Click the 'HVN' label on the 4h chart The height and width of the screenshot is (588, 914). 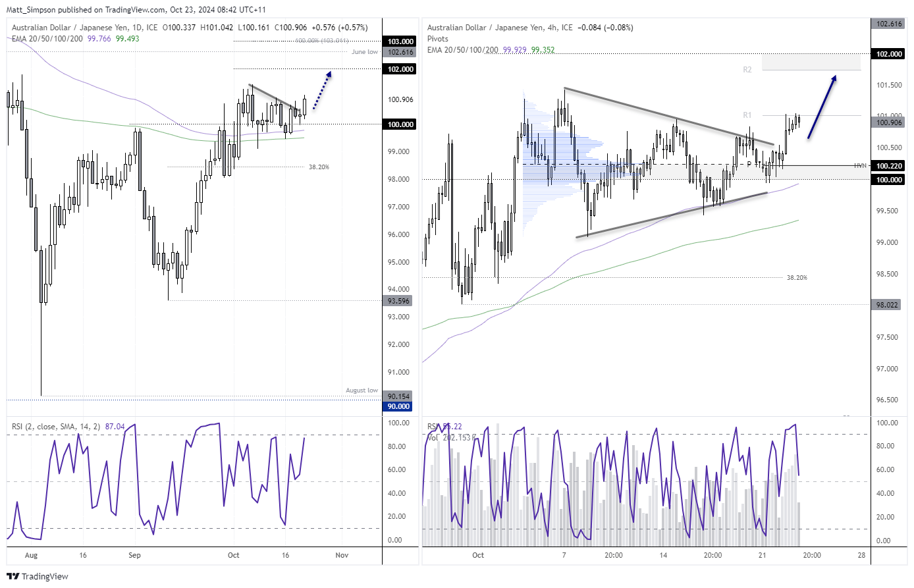click(x=860, y=166)
